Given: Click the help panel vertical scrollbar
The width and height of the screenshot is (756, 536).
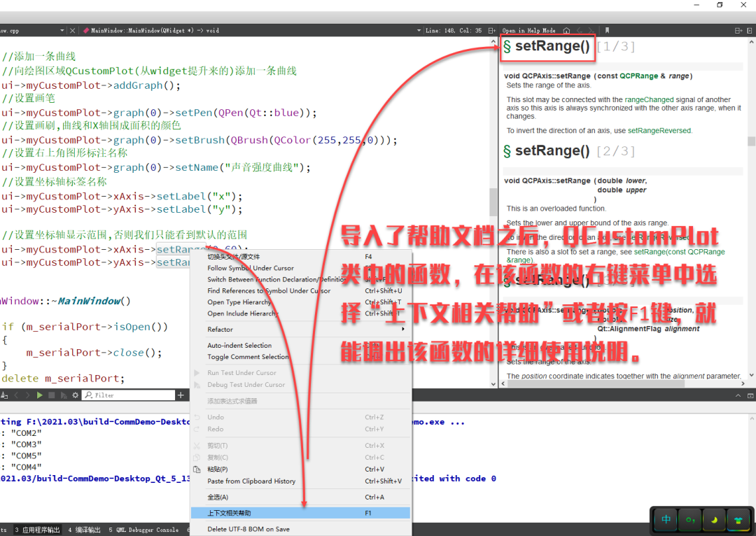Looking at the screenshot, I should tap(751, 140).
